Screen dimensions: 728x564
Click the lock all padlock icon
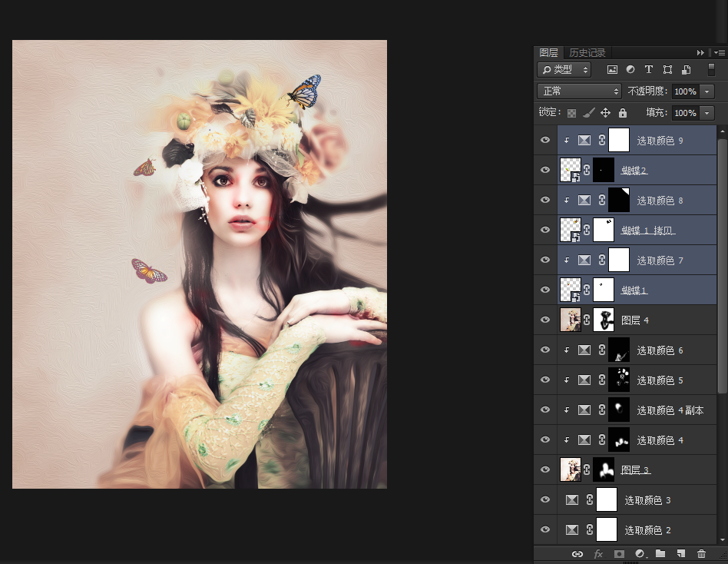point(623,113)
